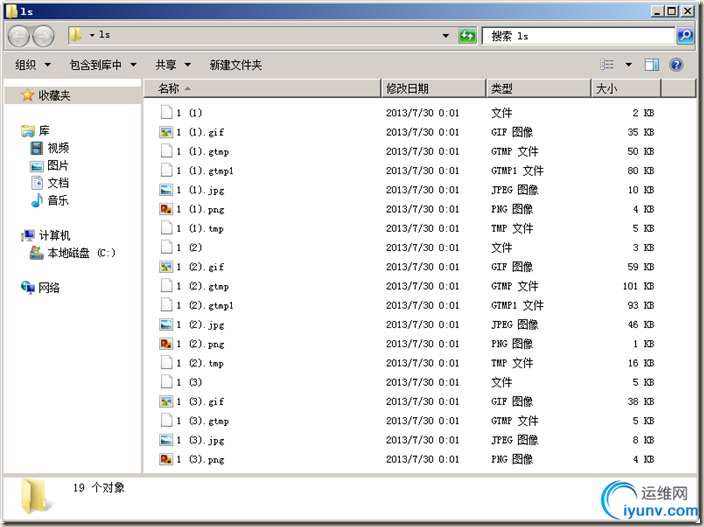Open the 图片 library
Image resolution: width=704 pixels, height=527 pixels.
point(49,166)
